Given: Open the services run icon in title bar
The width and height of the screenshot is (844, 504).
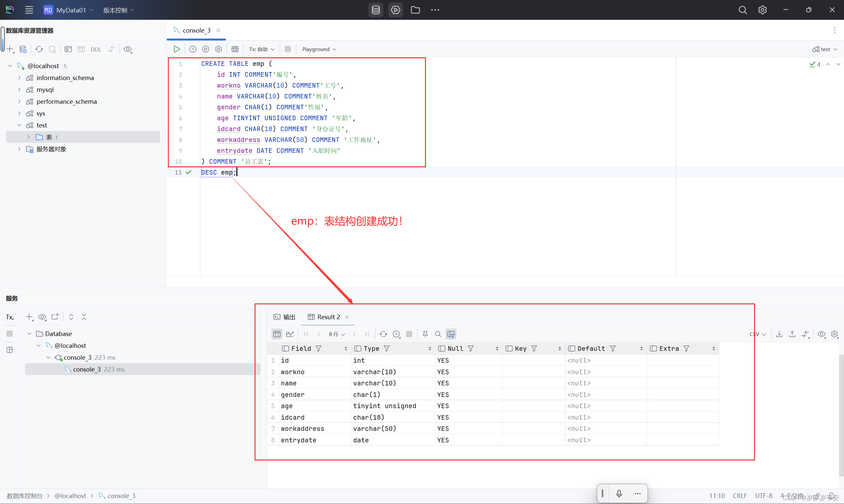Looking at the screenshot, I should pos(395,10).
